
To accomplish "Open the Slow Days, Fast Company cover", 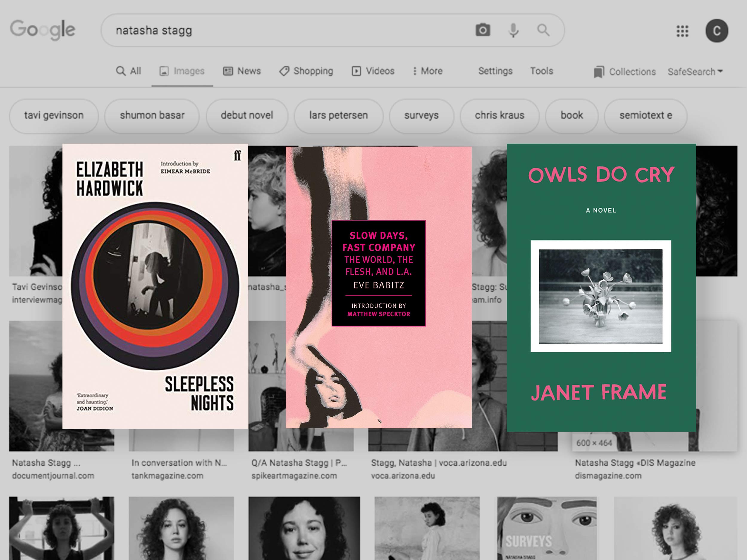I will click(379, 287).
